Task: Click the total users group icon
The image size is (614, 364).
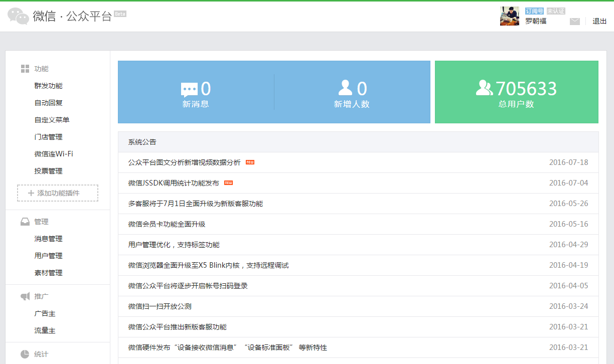Action: [x=485, y=88]
